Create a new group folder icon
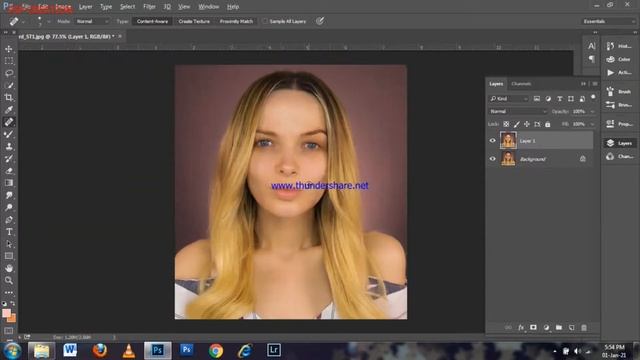 coord(559,327)
